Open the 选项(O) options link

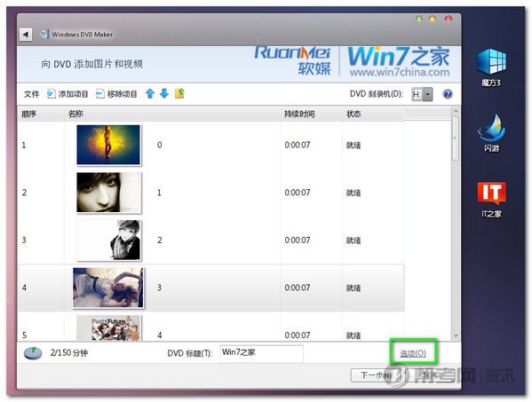413,353
